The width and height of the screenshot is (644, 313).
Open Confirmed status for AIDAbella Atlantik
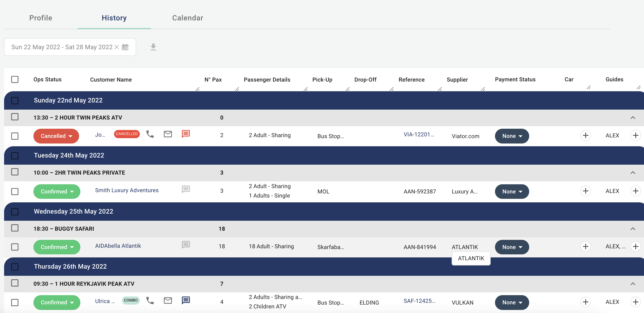coord(57,247)
